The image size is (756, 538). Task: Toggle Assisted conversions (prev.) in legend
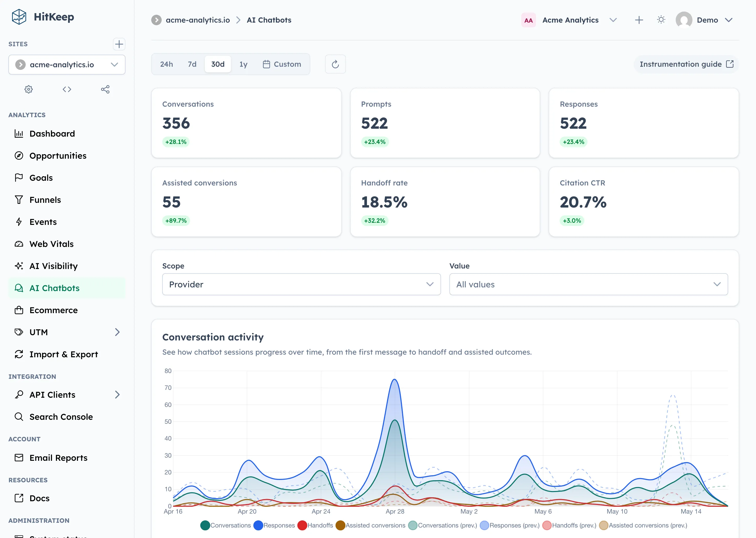643,526
